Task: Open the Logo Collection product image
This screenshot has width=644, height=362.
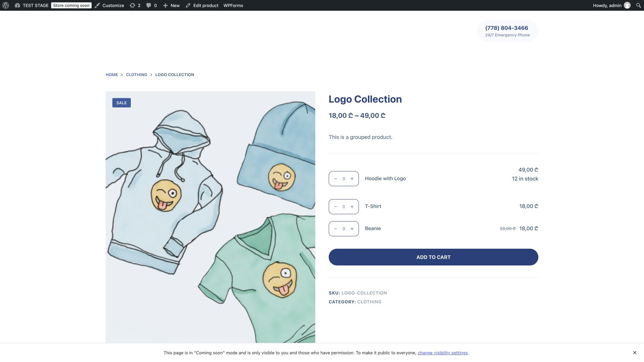Action: [x=210, y=217]
